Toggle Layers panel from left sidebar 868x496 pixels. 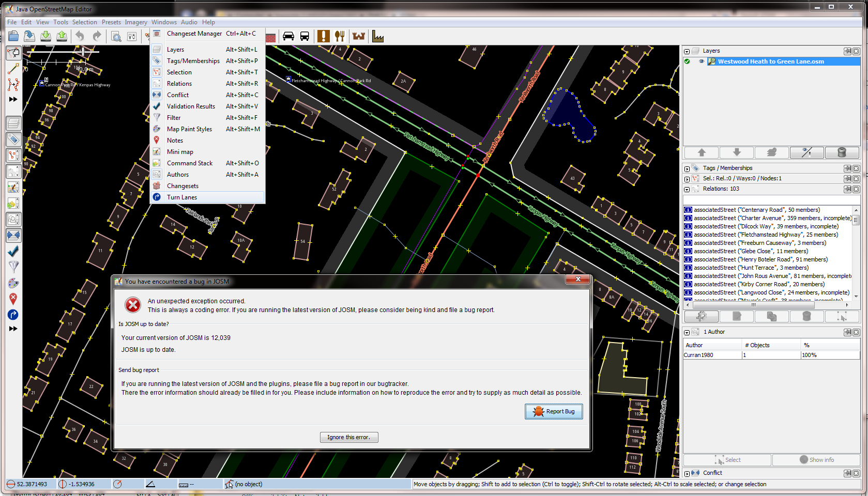click(13, 123)
